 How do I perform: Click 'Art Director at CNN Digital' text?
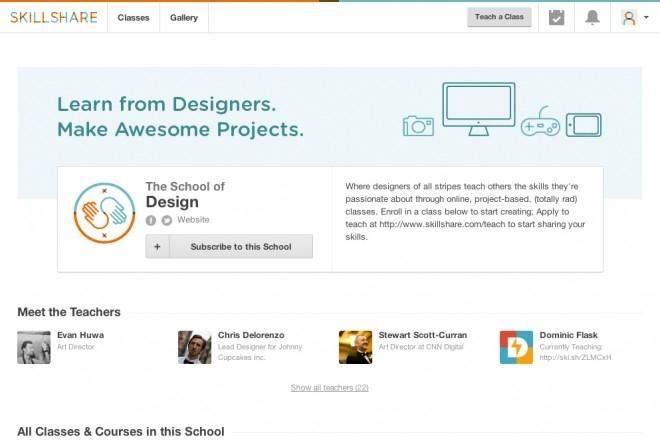point(421,347)
